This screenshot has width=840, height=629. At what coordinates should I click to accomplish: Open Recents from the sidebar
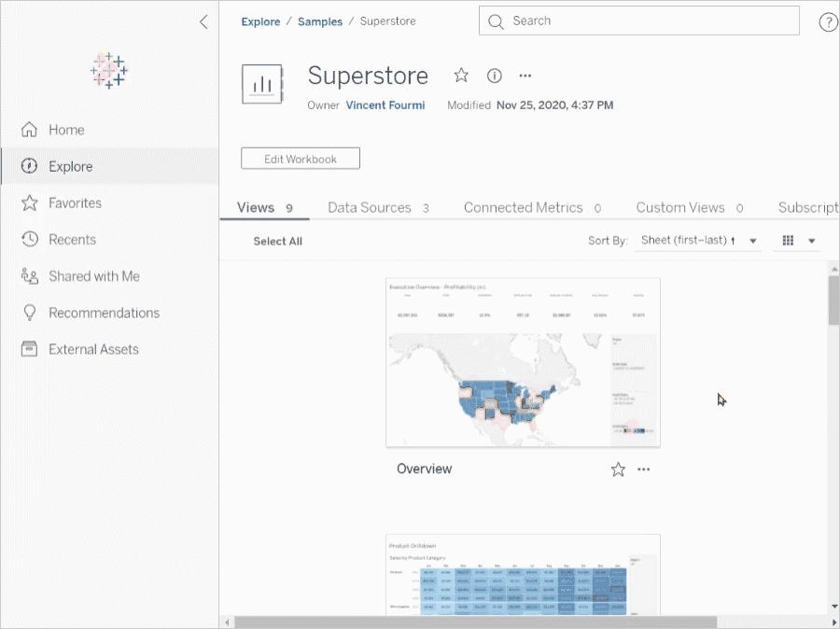(31, 239)
